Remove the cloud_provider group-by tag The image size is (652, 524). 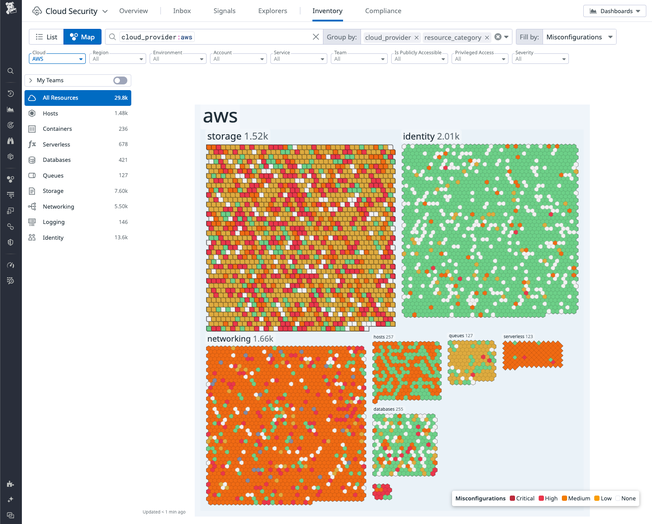click(416, 37)
